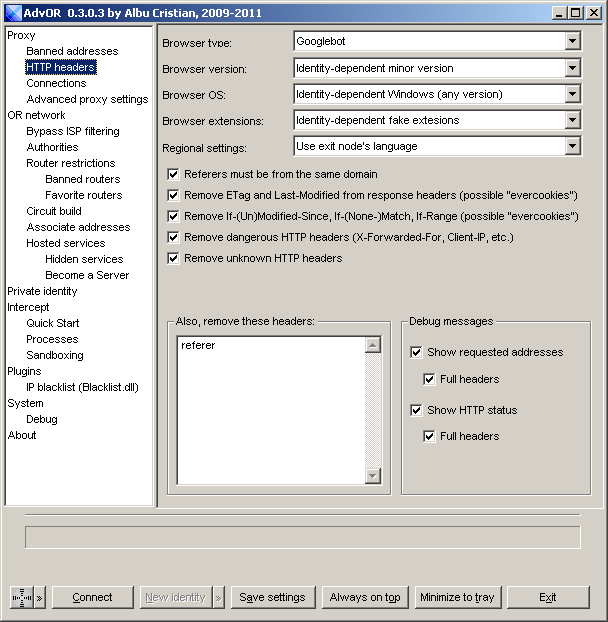The image size is (608, 622).
Task: Click the Always on top button
Action: click(x=365, y=597)
